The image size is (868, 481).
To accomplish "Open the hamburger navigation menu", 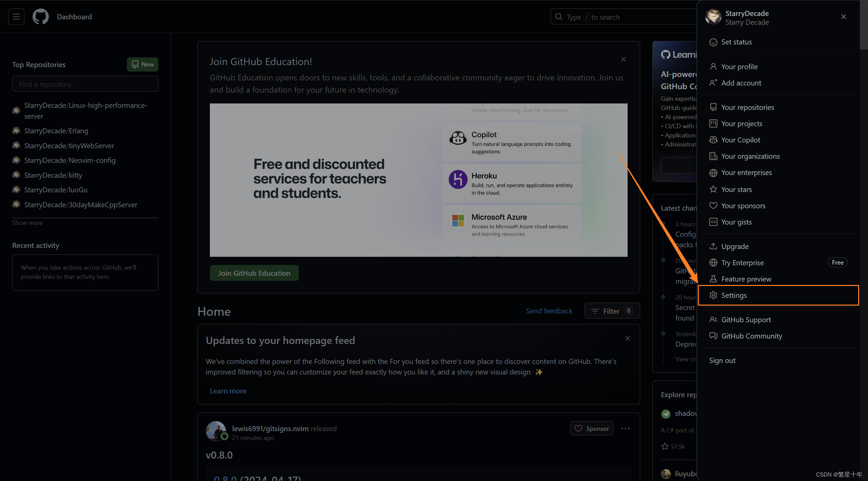I will 16,17.
